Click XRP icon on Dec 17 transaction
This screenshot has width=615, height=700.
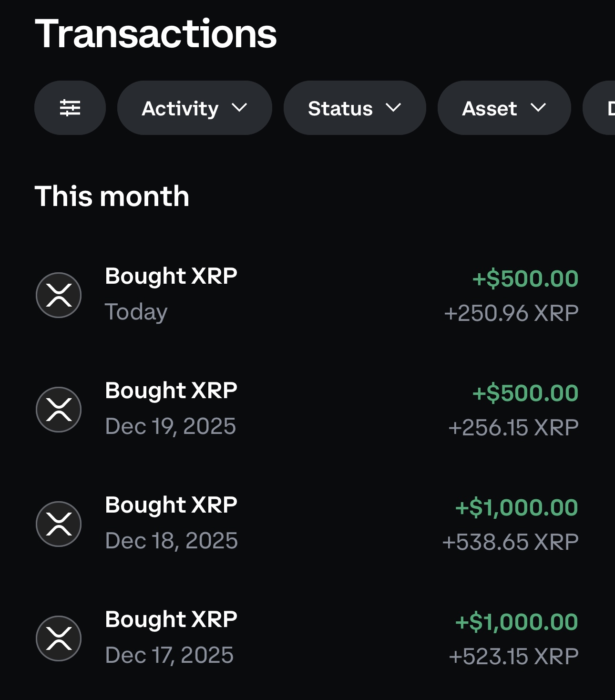coord(59,638)
